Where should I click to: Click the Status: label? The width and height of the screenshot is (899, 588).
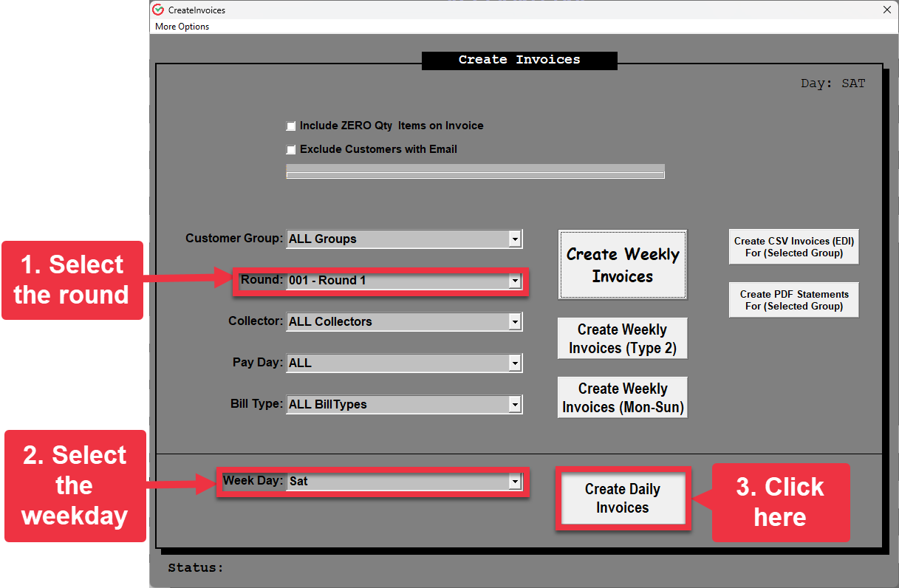pos(196,568)
